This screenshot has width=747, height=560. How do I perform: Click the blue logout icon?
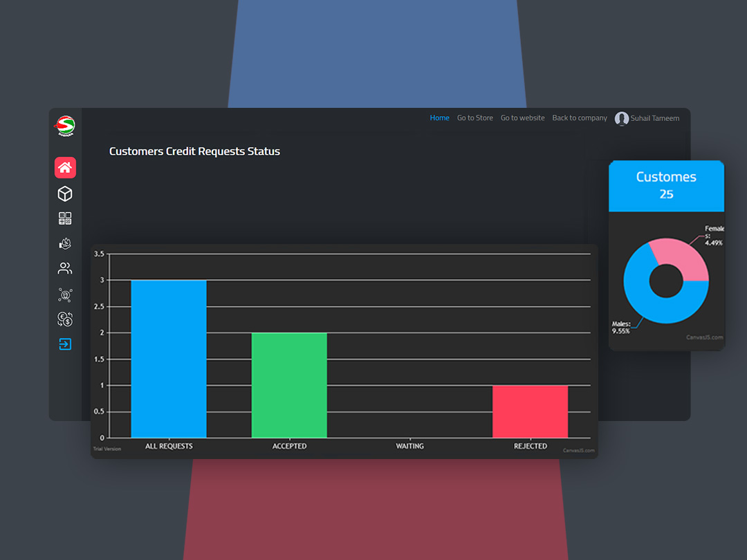65,344
